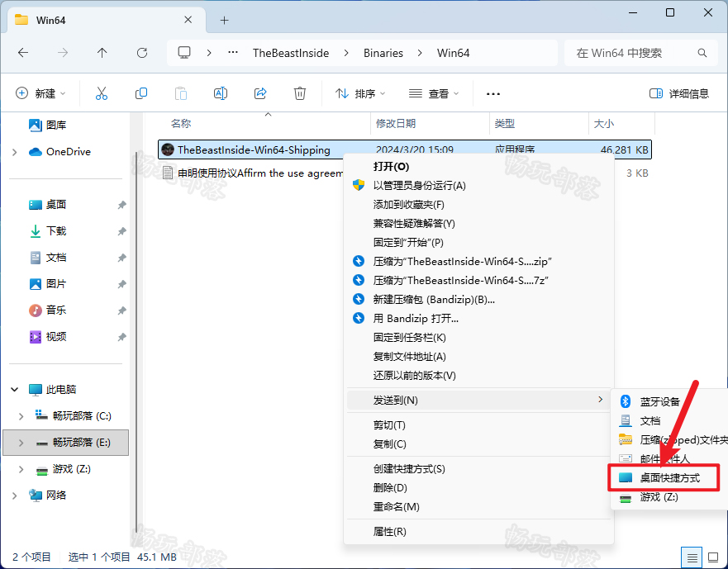This screenshot has width=728, height=569.
Task: Open a new tab with the plus button
Action: click(224, 21)
